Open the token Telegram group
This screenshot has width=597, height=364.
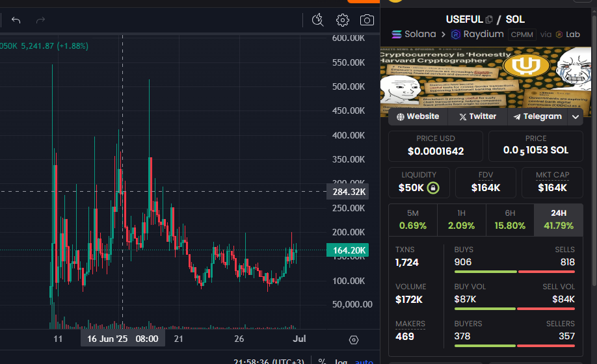(537, 116)
